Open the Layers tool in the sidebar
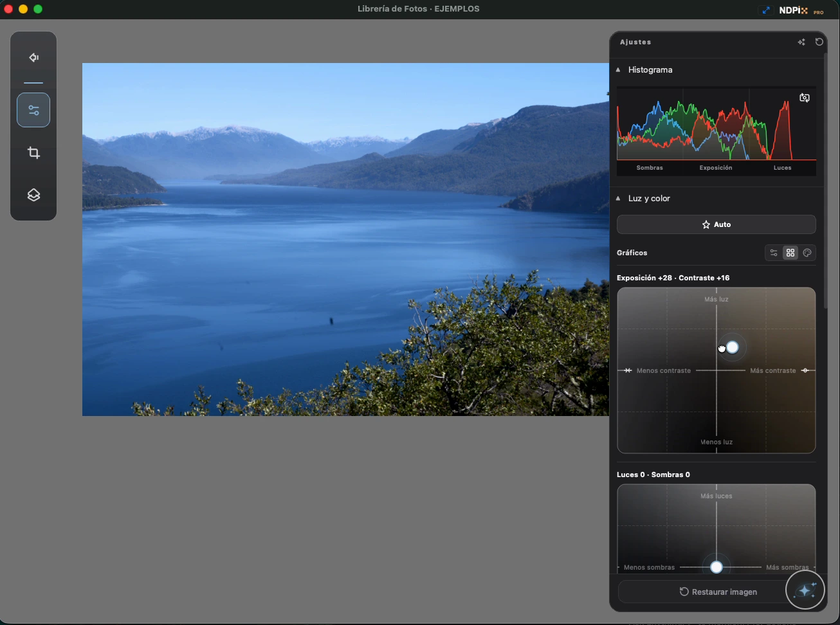 33,195
